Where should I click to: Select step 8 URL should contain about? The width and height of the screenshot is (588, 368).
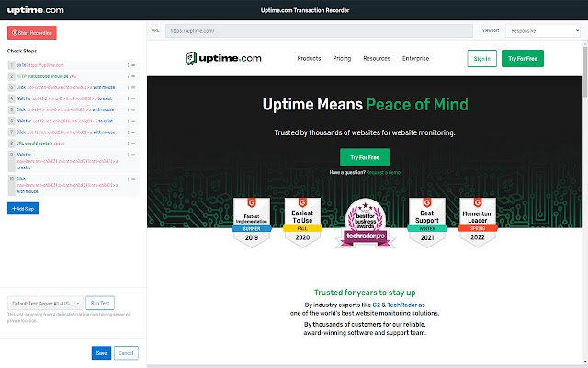click(73, 144)
